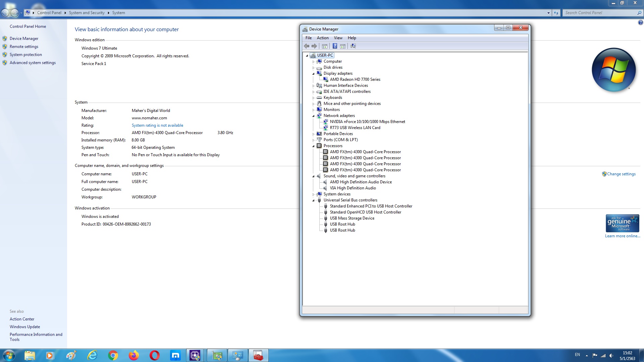Open Windows Explorer from the taskbar
Viewport: 644px width, 362px height.
click(30, 355)
